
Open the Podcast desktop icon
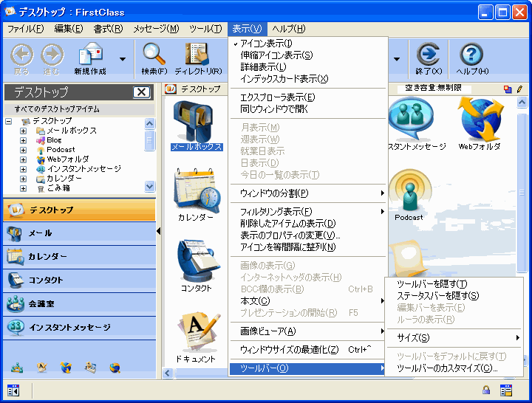(408, 193)
